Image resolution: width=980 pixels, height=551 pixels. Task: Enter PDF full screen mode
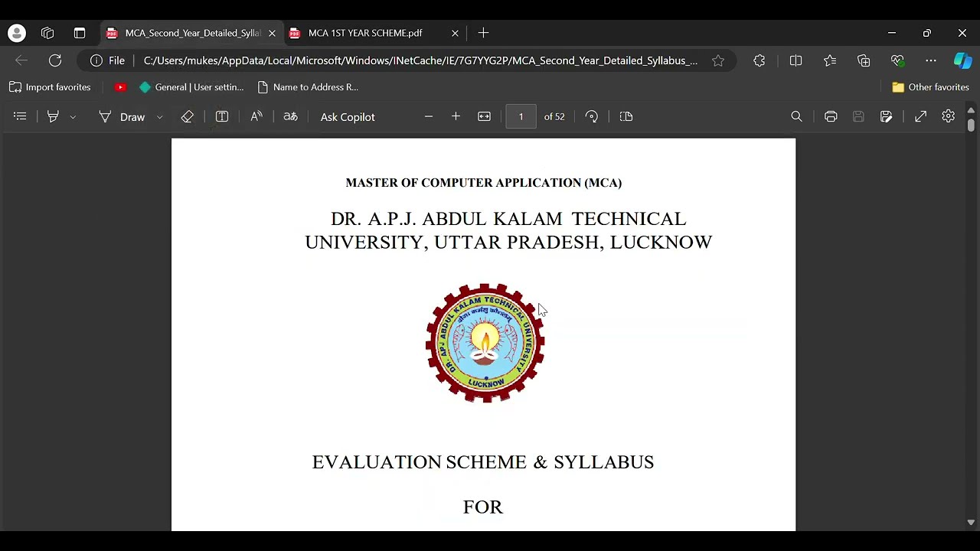pyautogui.click(x=920, y=116)
